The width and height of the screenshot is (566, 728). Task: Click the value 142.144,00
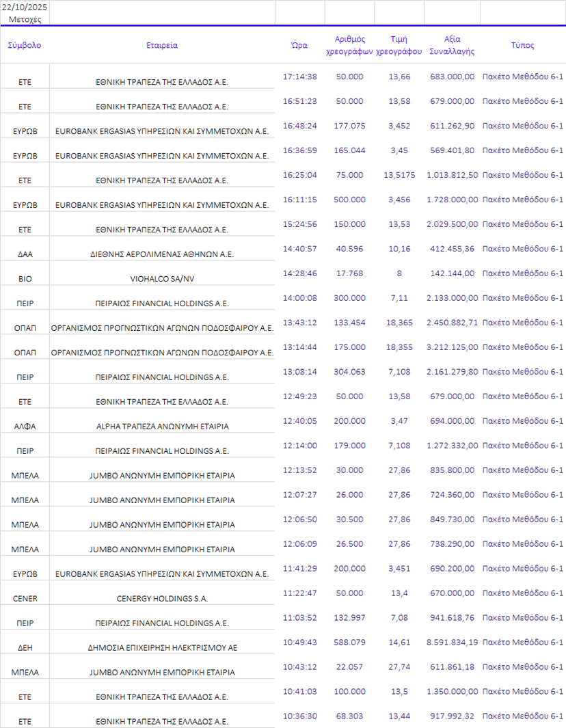coord(453,273)
